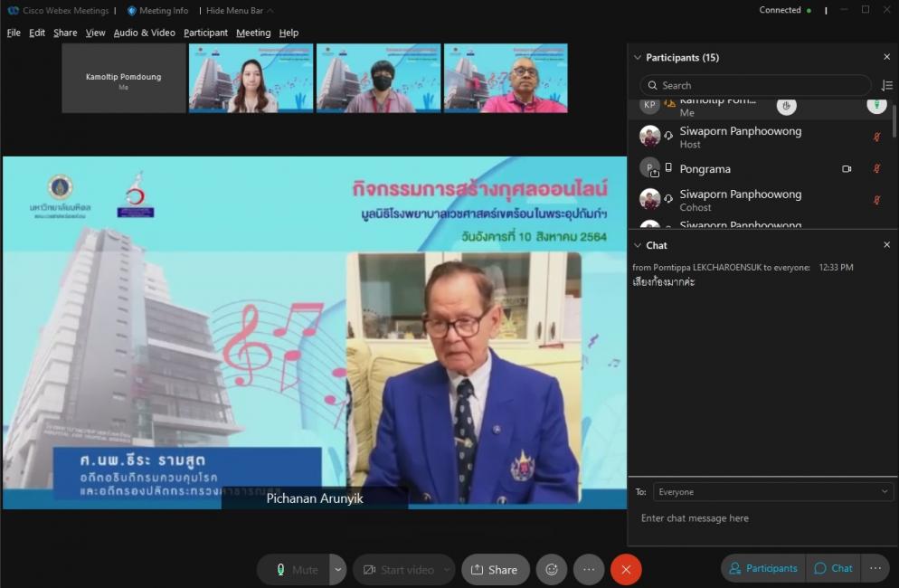Screen dimensions: 899x588
Task: Click the share-screen icon on Share button
Action: click(x=477, y=570)
